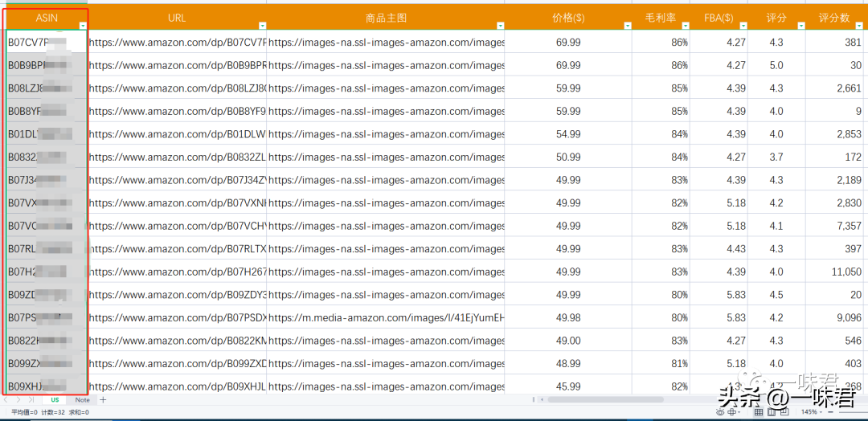Click the 平均值=0 status entry
This screenshot has width=868, height=421.
[x=25, y=412]
